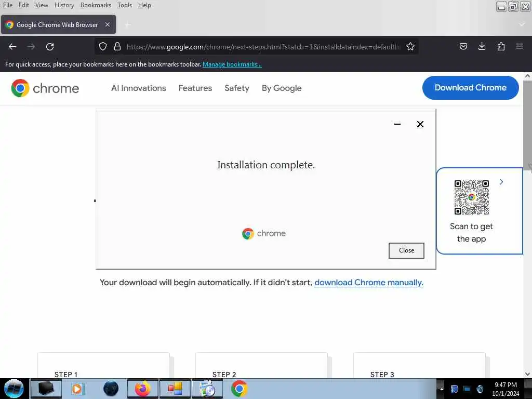This screenshot has height=399, width=532.
Task: Open the Bookmarks menu
Action: 96,5
